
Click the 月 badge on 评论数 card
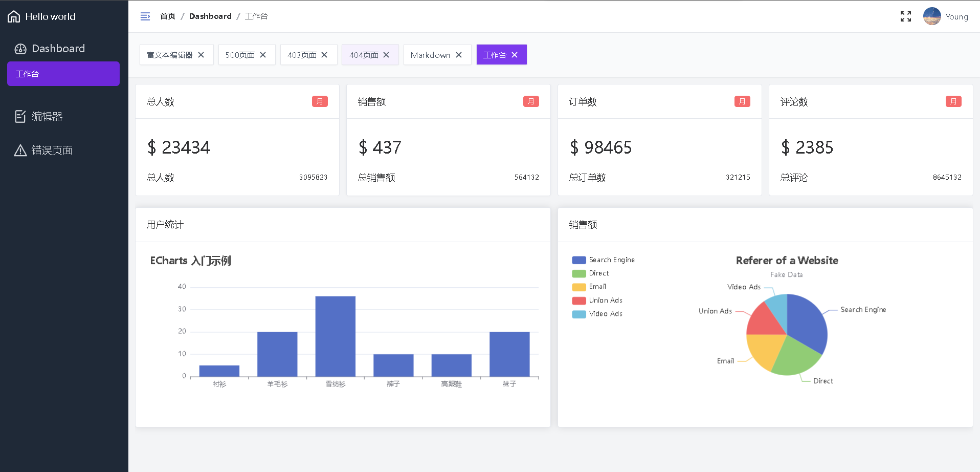[953, 101]
